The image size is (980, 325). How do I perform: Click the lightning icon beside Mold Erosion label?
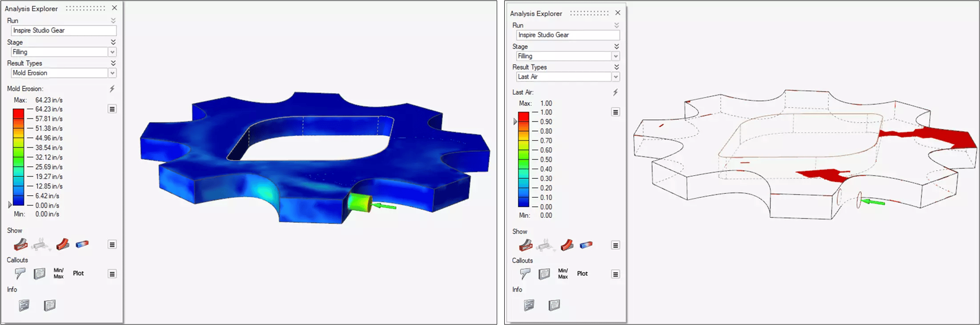point(112,89)
